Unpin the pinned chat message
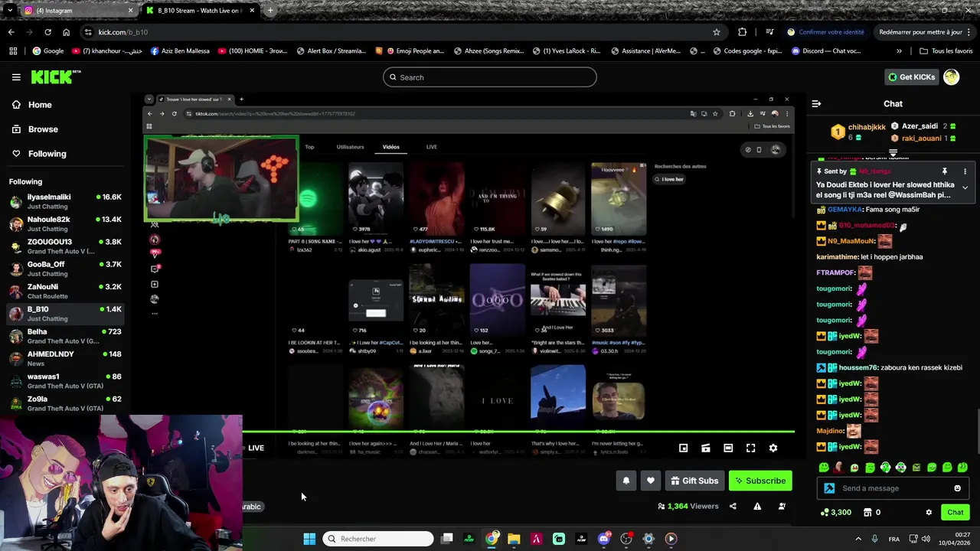The image size is (980, 551). [944, 171]
